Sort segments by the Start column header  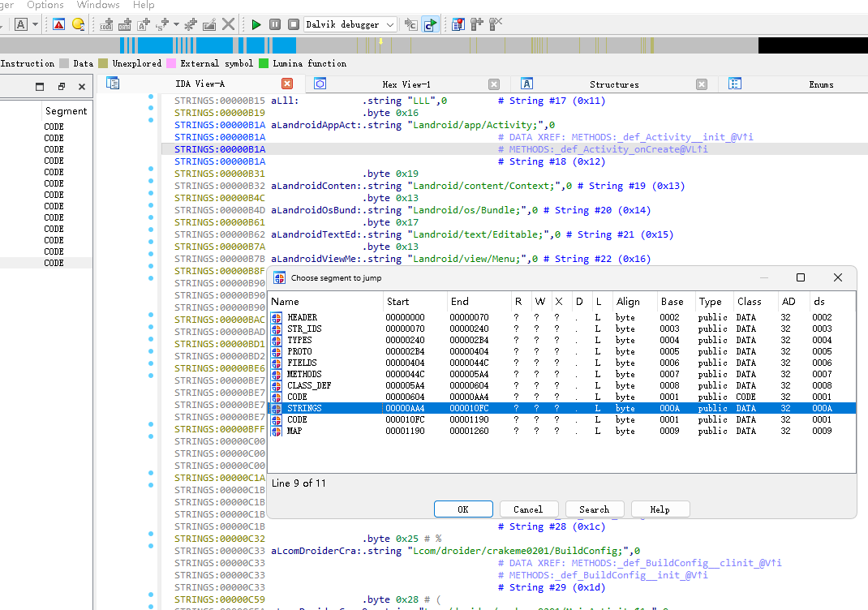point(398,302)
